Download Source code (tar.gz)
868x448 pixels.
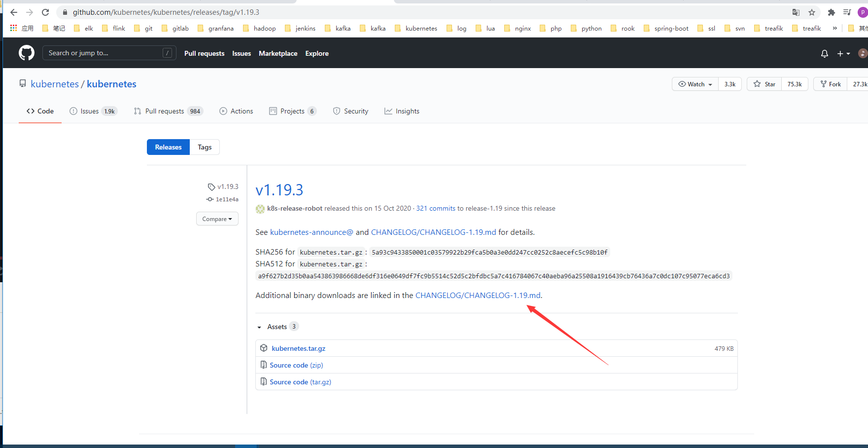point(300,382)
